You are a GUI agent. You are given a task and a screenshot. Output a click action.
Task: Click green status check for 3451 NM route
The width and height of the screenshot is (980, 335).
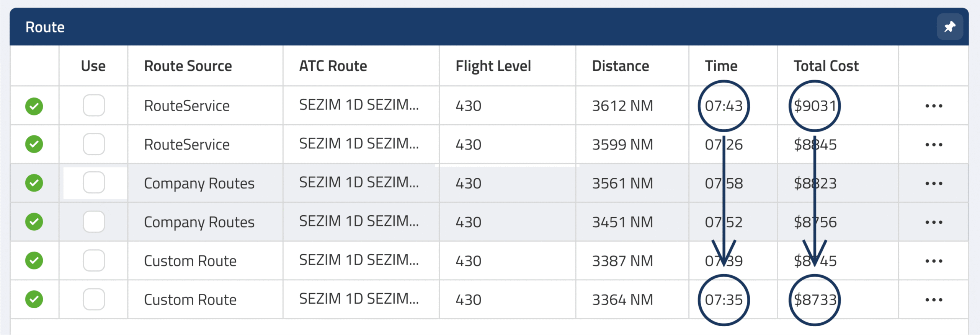(34, 222)
